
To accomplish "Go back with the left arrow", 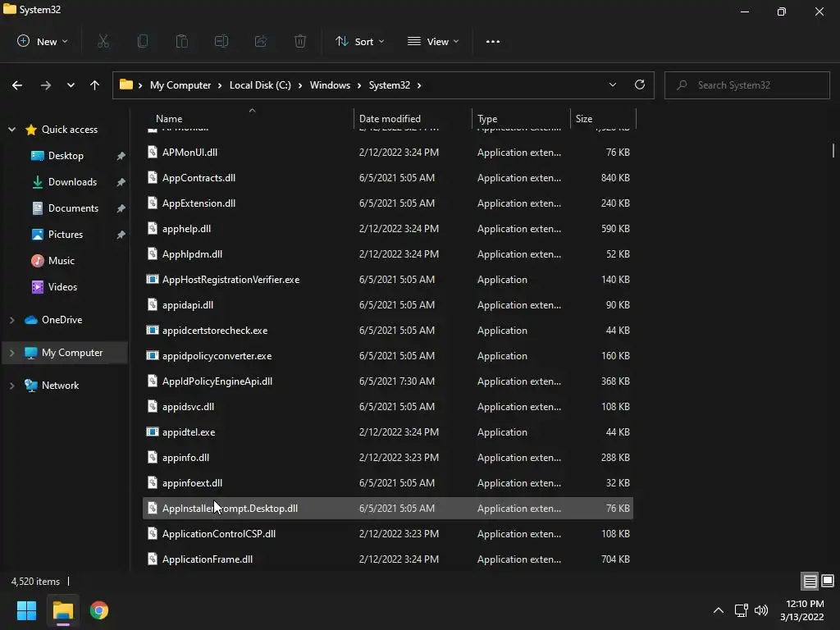I will pos(17,85).
